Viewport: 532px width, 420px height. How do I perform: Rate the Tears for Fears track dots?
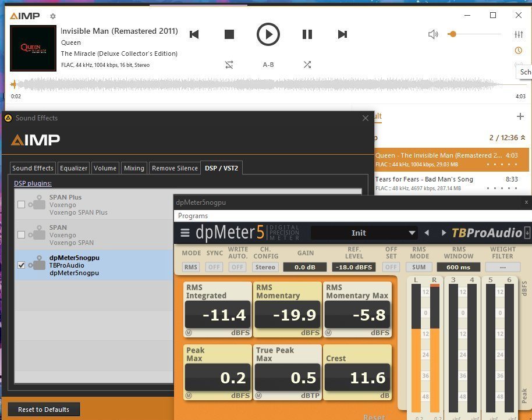click(x=502, y=188)
